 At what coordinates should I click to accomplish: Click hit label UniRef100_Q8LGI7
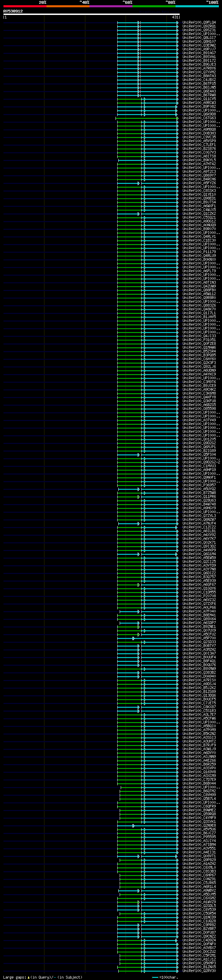(199, 38)
